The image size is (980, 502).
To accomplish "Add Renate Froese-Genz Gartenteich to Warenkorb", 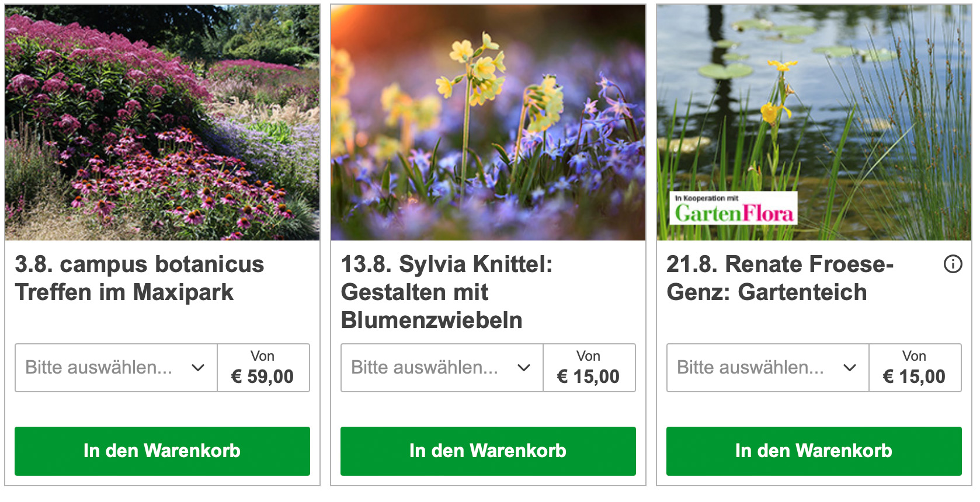I will (814, 451).
